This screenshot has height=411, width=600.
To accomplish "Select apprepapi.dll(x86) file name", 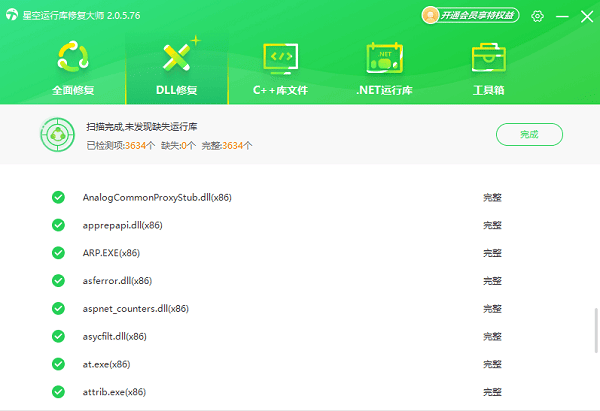I will point(122,225).
